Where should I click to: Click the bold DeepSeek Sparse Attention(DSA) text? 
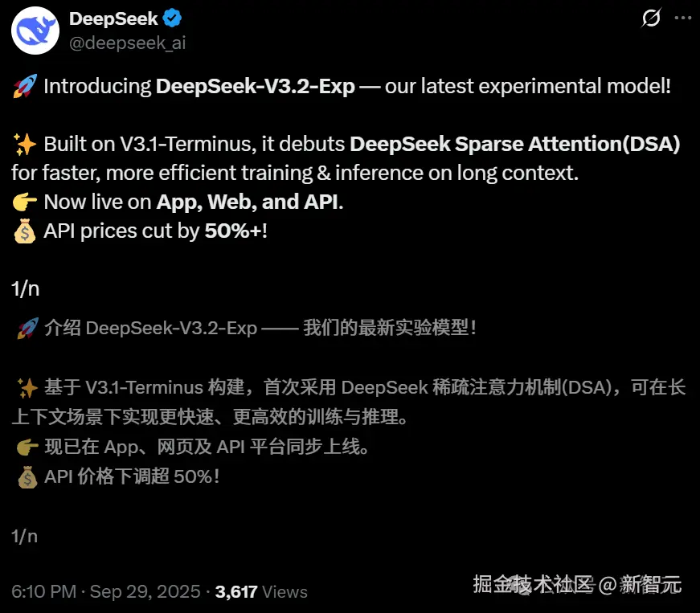point(514,144)
